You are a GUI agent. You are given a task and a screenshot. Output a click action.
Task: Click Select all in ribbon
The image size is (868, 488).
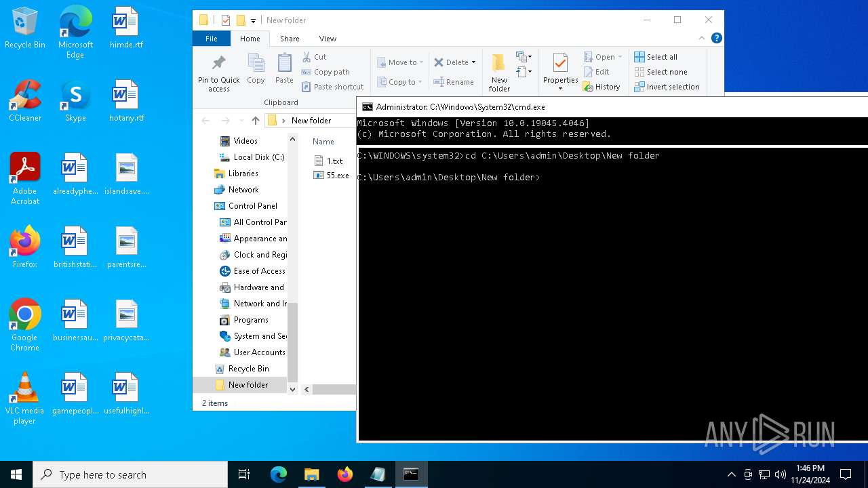pos(656,57)
